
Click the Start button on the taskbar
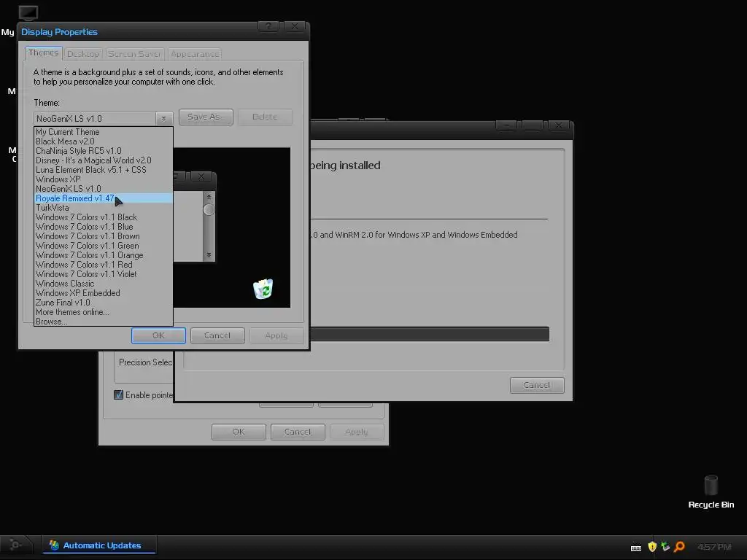(16, 545)
